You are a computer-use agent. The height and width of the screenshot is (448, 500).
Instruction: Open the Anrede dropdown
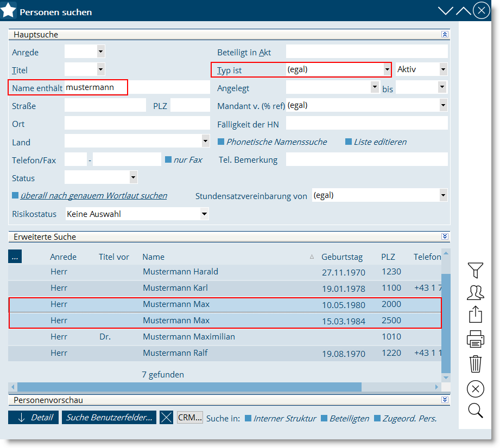[x=101, y=52]
